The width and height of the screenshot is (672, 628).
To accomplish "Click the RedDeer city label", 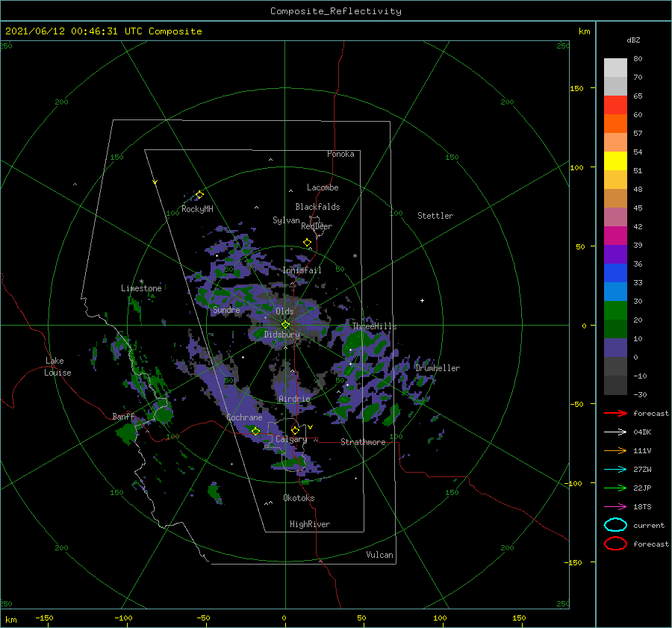I will point(317,226).
